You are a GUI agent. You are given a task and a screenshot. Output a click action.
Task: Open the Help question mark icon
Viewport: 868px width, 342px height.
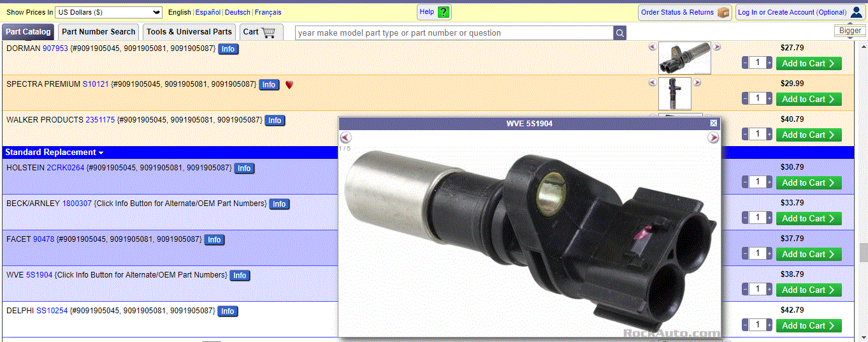[x=444, y=12]
